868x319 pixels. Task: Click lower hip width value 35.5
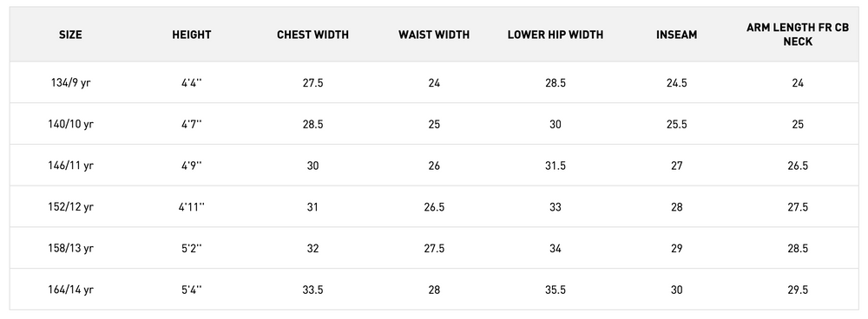click(556, 290)
